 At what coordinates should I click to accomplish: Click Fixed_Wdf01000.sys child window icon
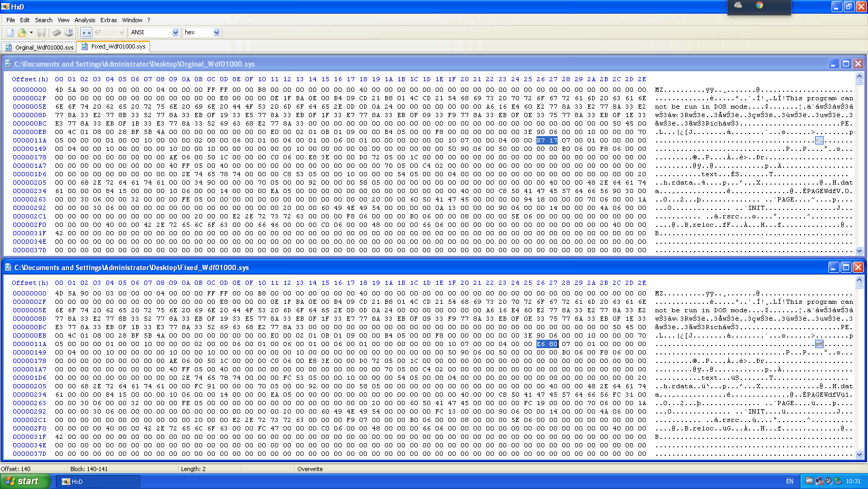coord(8,267)
